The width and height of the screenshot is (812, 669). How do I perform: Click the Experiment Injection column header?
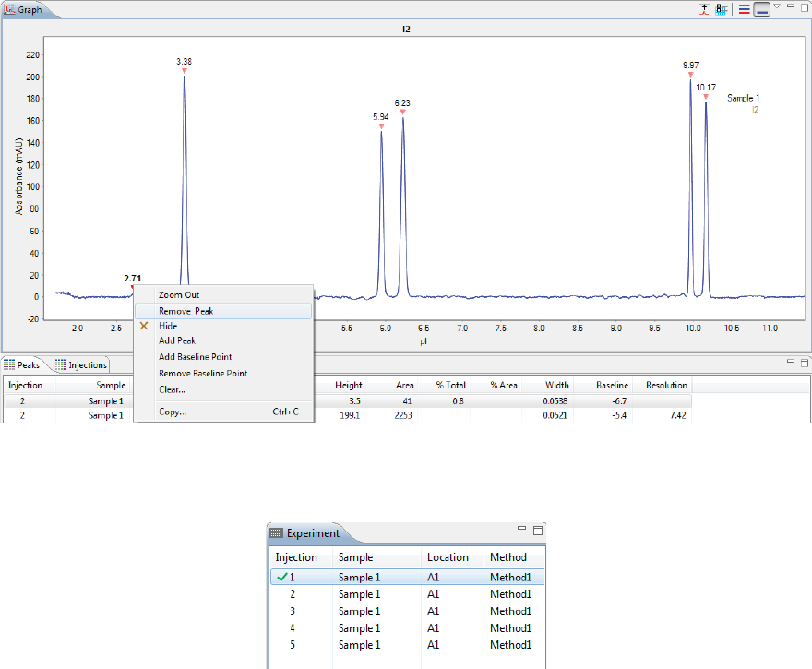tap(295, 557)
